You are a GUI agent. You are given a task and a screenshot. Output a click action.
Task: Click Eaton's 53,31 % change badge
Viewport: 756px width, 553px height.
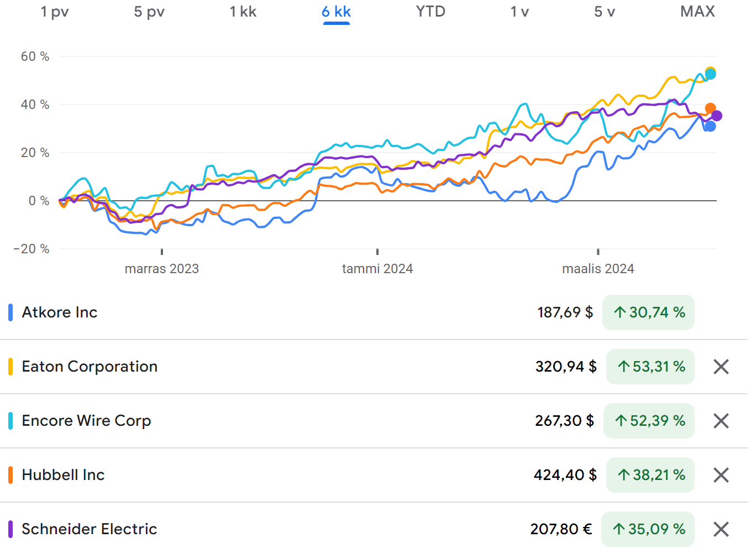click(x=650, y=367)
